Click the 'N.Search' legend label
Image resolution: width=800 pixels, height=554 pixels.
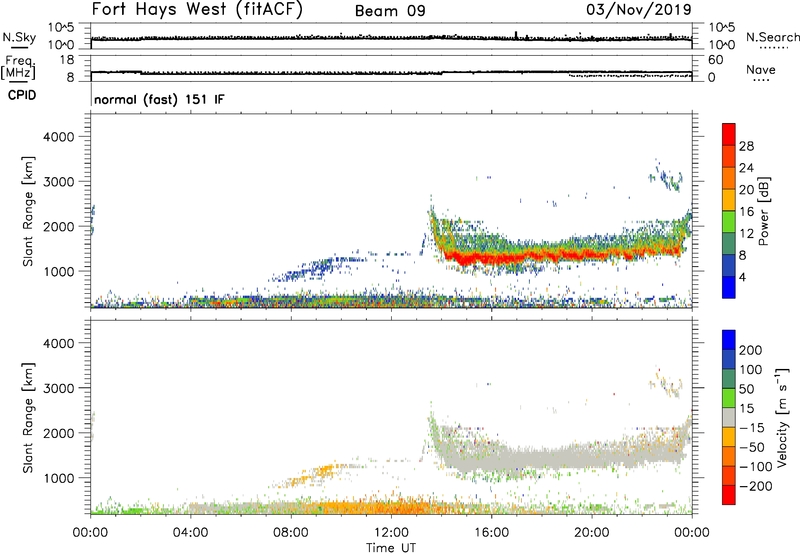click(772, 37)
